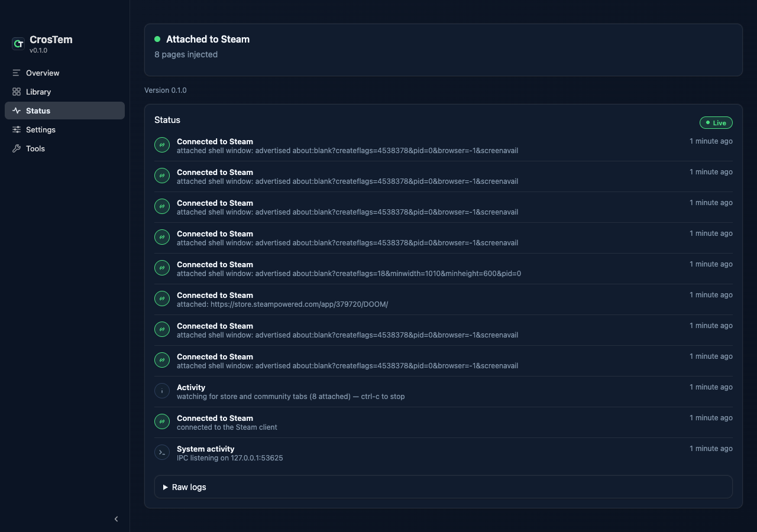Click the Tools wrench icon

coord(17,148)
